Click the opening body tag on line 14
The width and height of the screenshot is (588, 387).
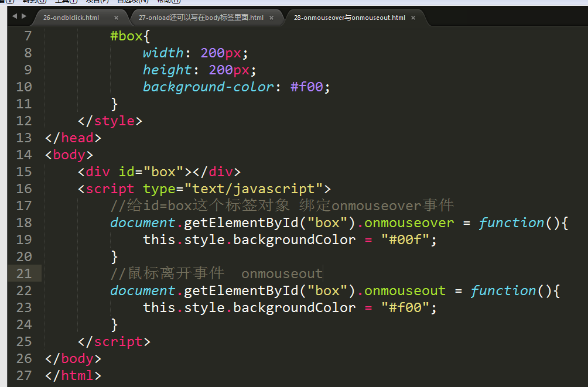click(x=69, y=155)
